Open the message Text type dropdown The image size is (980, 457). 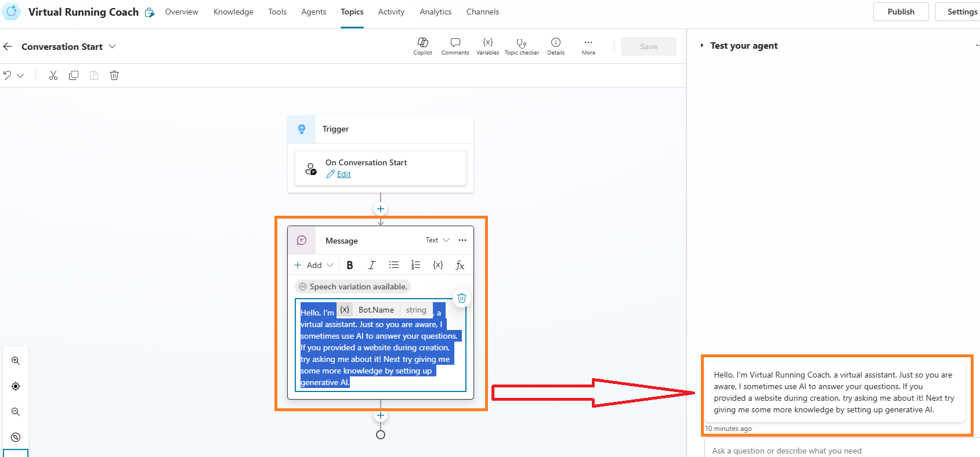tap(437, 240)
